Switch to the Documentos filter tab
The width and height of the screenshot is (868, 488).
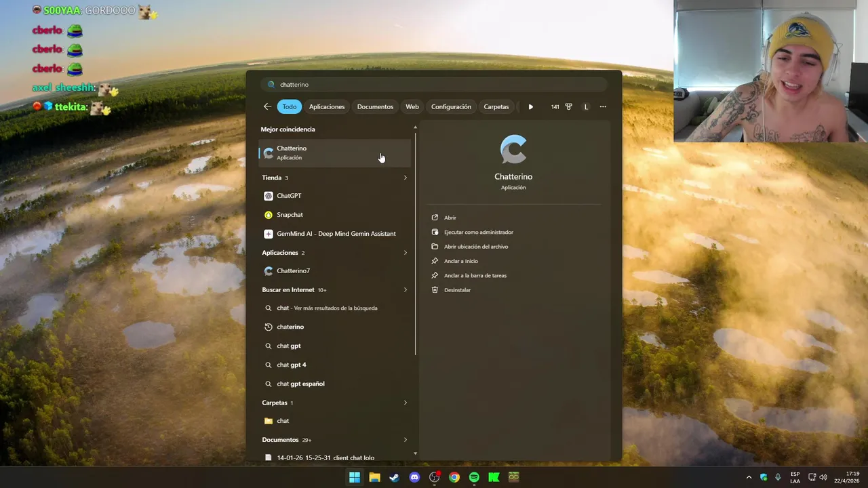tap(375, 106)
